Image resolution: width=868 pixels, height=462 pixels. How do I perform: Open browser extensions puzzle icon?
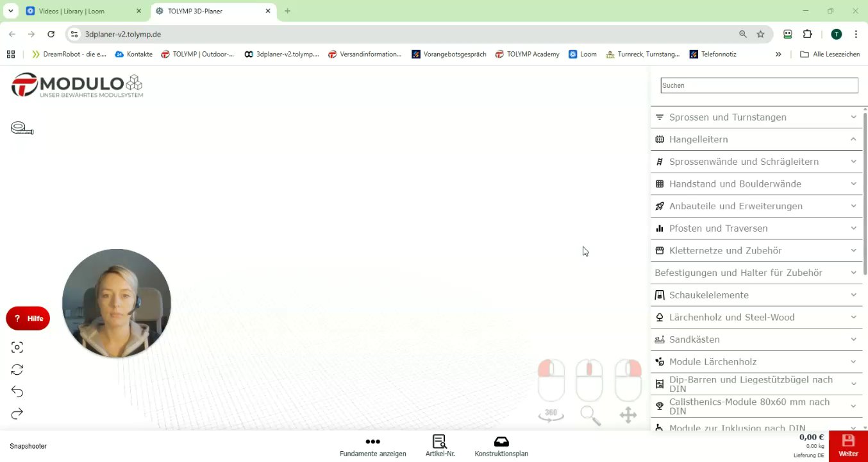(x=808, y=34)
